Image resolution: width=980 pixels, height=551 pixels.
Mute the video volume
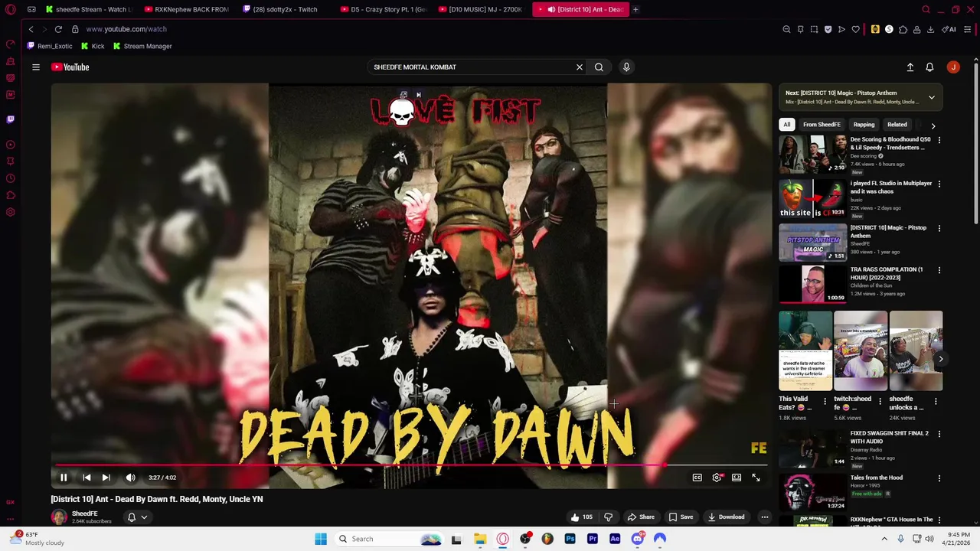(x=131, y=478)
